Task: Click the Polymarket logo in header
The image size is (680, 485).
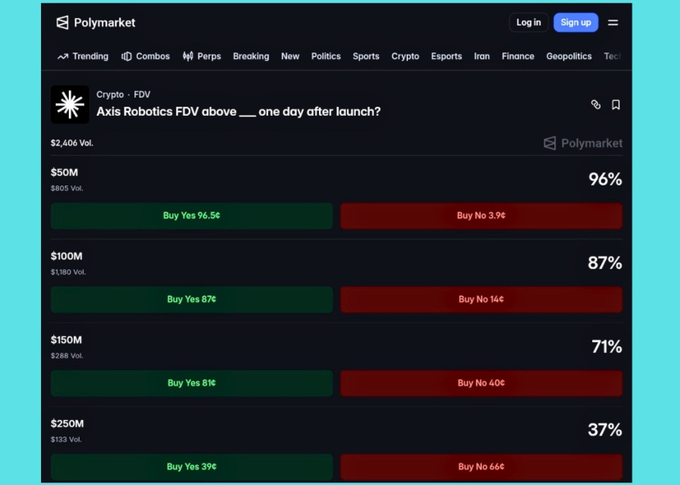Action: click(96, 23)
